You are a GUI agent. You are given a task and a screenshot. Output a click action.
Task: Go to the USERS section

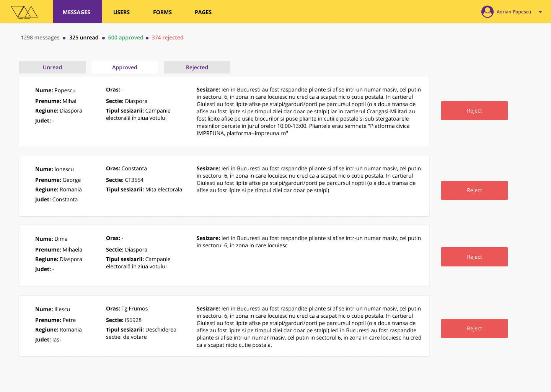pyautogui.click(x=122, y=12)
